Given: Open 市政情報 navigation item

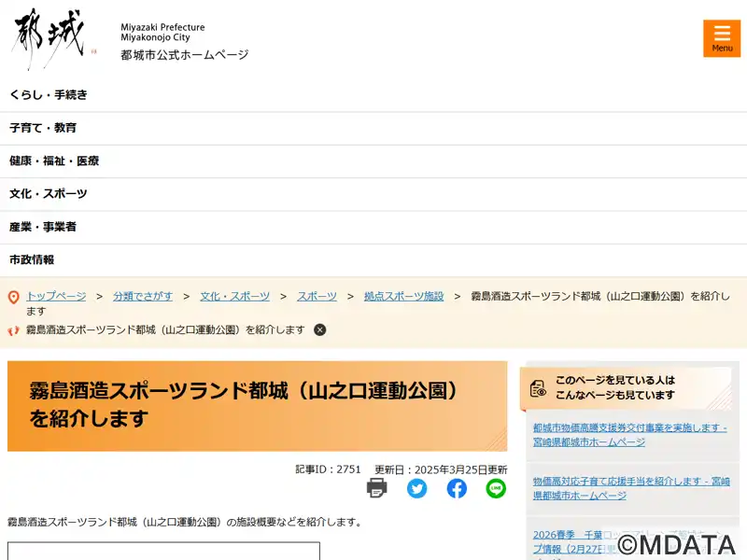Looking at the screenshot, I should point(373,260).
